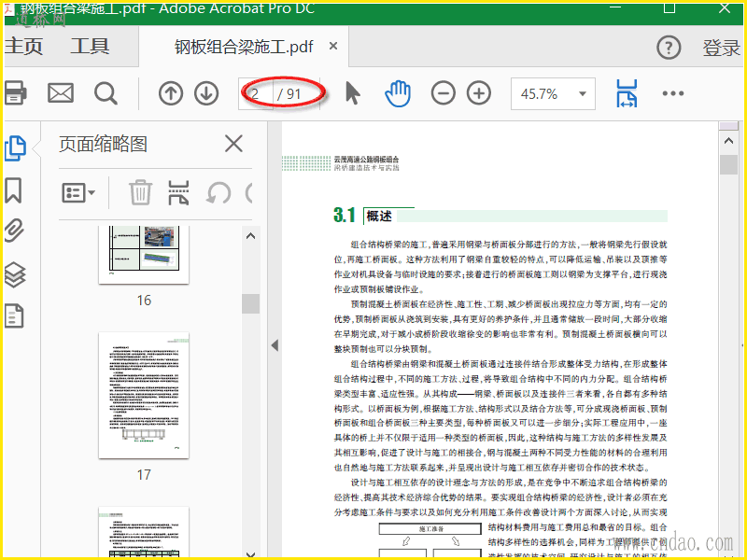Select page 16 thumbnail
Viewport: 747px width, 560px height.
point(144,255)
